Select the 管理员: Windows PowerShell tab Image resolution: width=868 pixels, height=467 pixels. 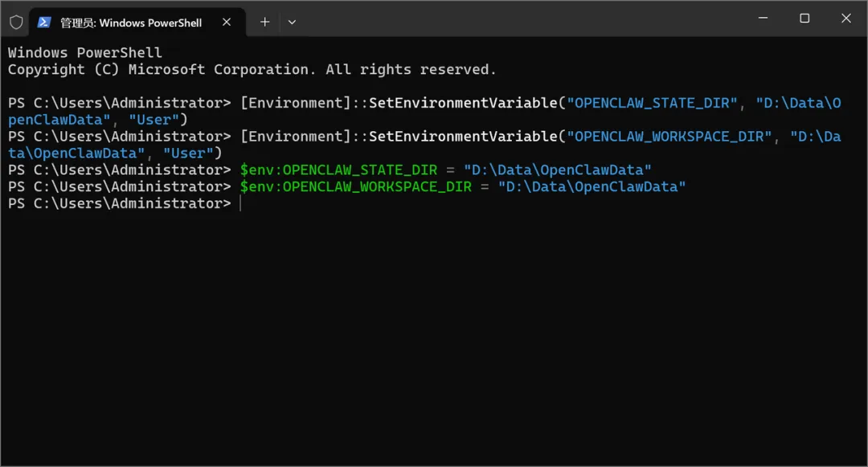(x=137, y=23)
